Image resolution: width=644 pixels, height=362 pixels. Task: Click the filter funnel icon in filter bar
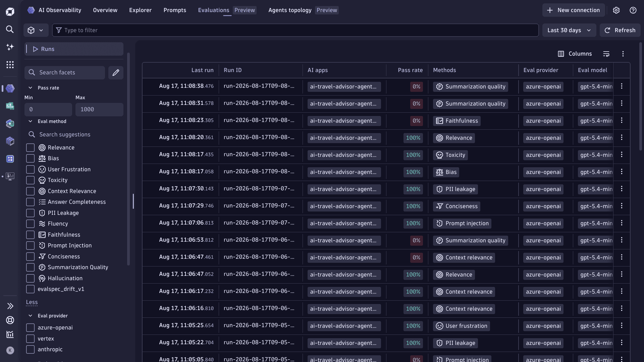point(59,30)
